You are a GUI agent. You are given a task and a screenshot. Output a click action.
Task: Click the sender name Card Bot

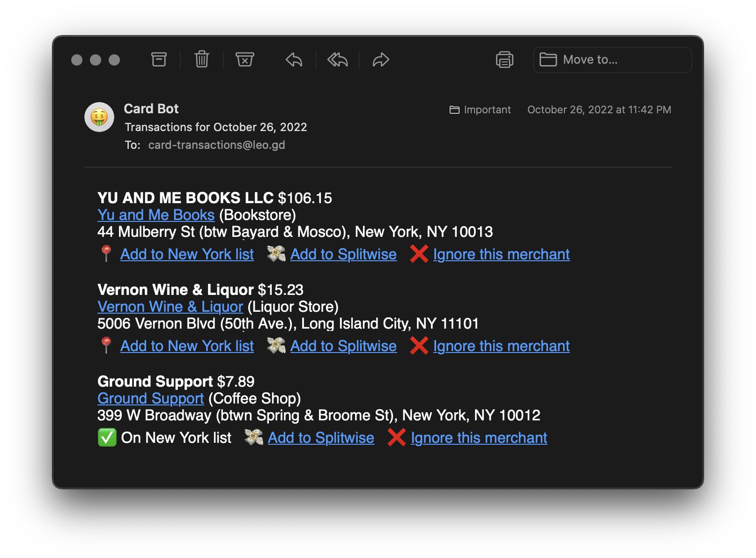(151, 109)
